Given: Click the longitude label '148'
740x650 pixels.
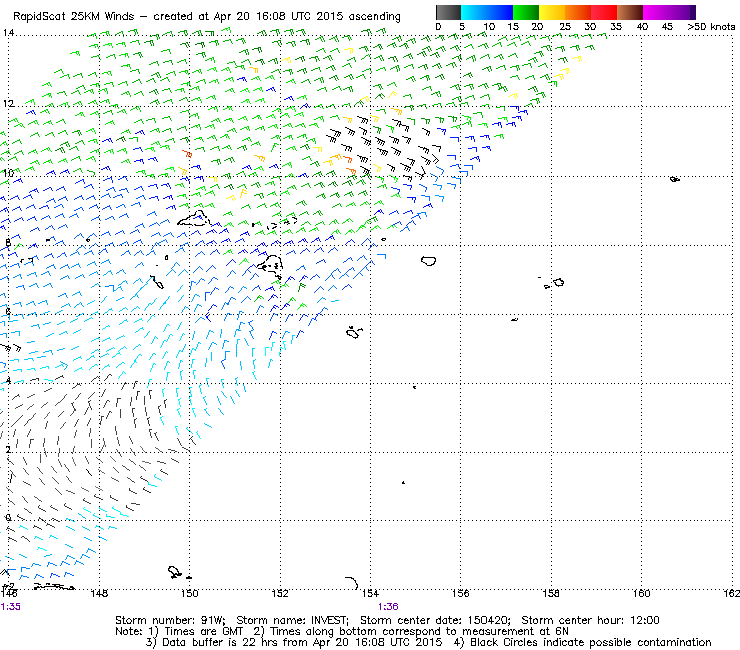Looking at the screenshot, I should [99, 593].
